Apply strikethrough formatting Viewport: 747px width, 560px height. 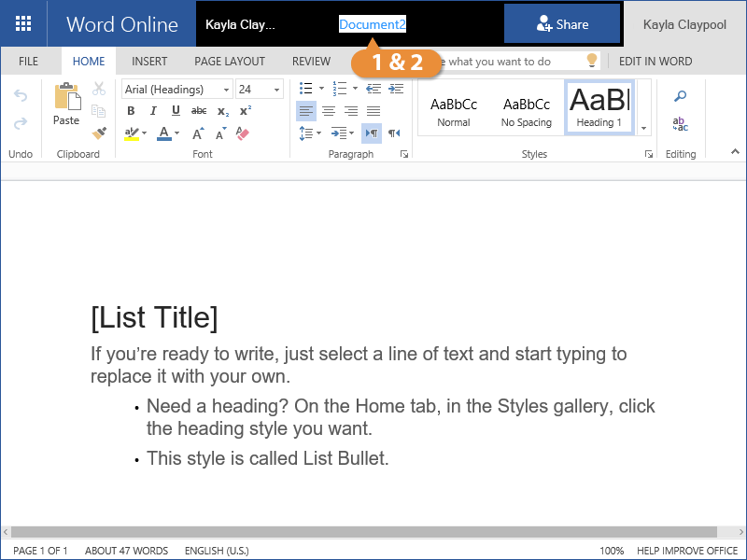pos(199,111)
